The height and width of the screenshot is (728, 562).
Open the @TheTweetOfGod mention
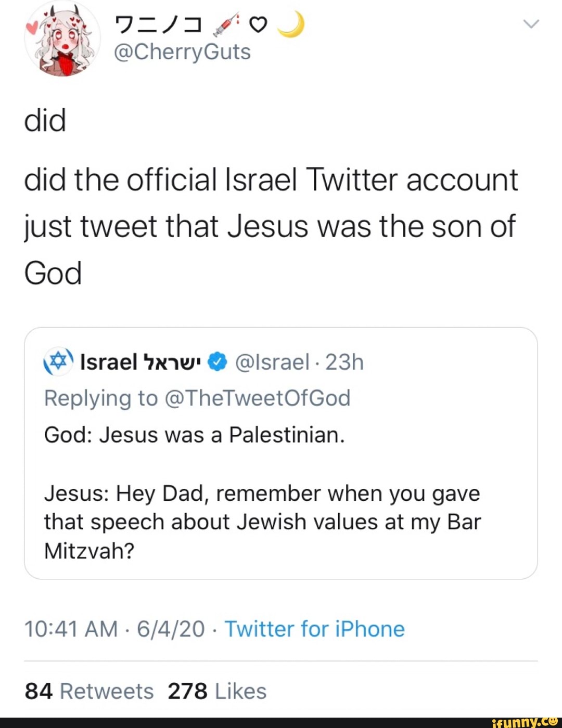click(x=259, y=398)
